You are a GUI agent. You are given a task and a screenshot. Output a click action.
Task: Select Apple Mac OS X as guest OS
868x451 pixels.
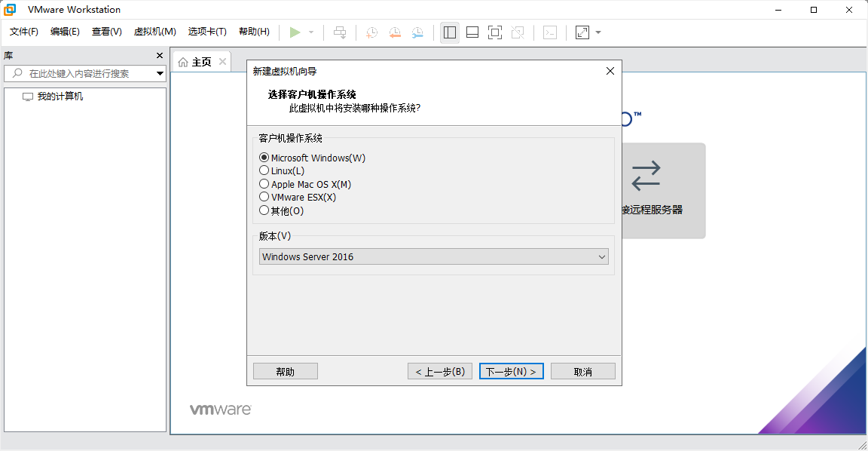coord(264,183)
